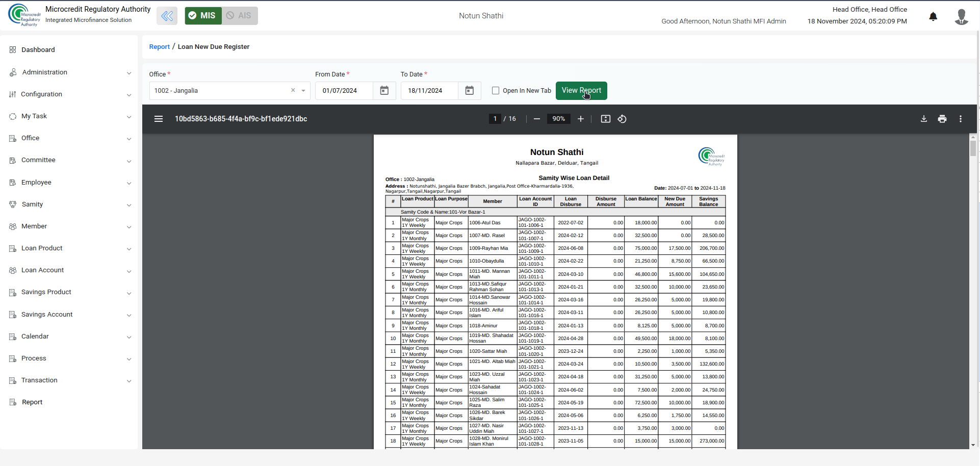The width and height of the screenshot is (980, 466).
Task: Click PDF page number field
Action: coord(495,119)
